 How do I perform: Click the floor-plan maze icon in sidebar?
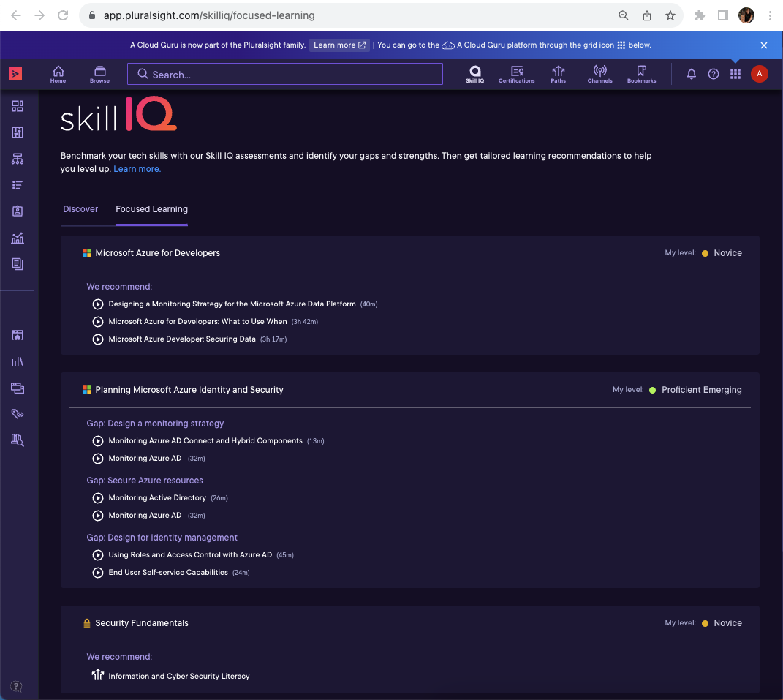(x=18, y=132)
